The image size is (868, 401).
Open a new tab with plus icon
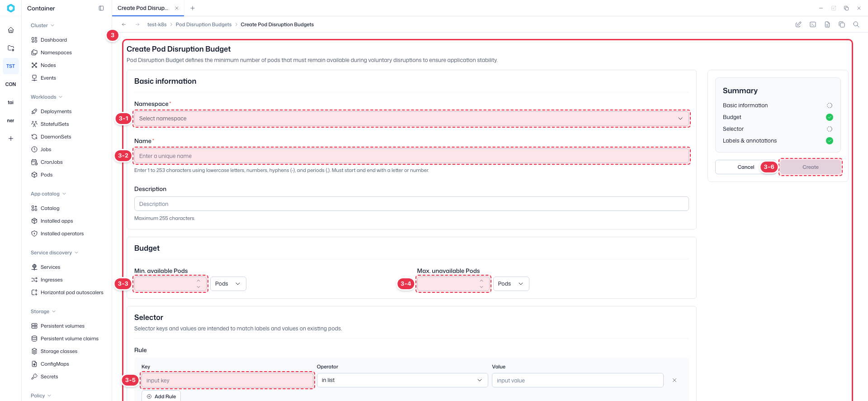pos(193,8)
